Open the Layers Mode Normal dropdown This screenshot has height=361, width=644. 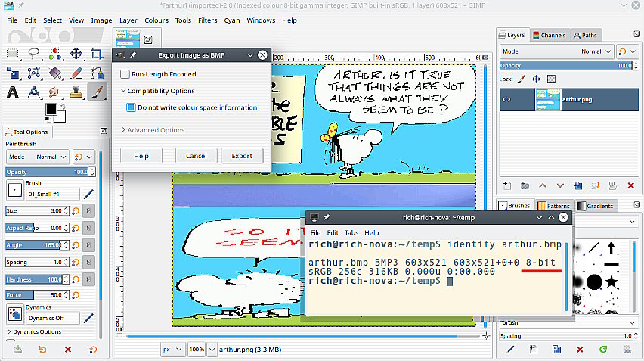557,51
